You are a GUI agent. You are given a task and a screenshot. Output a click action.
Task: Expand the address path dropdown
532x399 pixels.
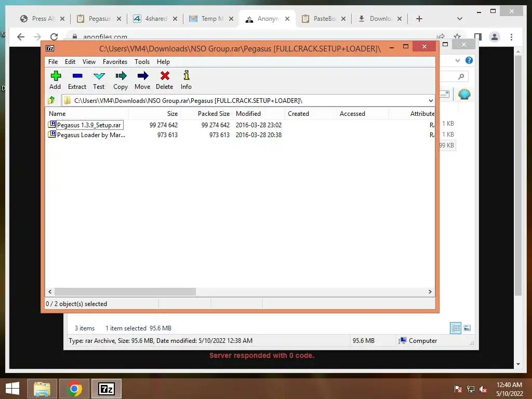point(431,100)
